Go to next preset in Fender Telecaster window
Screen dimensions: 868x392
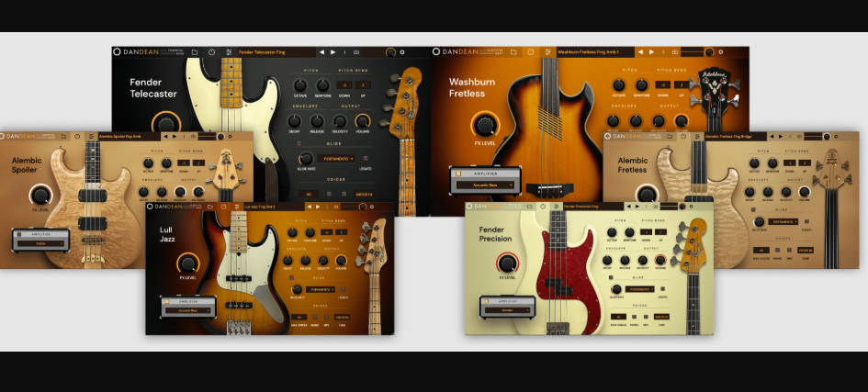coord(333,52)
